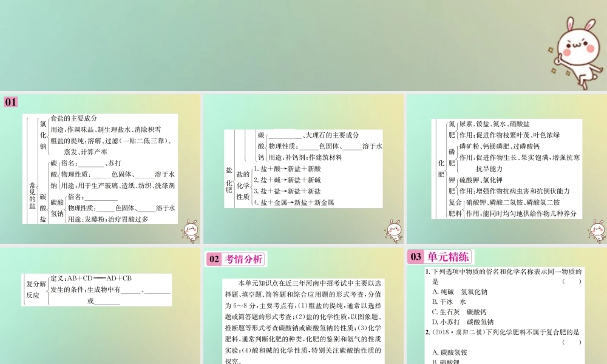
Task: Click the question 2 text about 复合肥
Action: click(503, 332)
